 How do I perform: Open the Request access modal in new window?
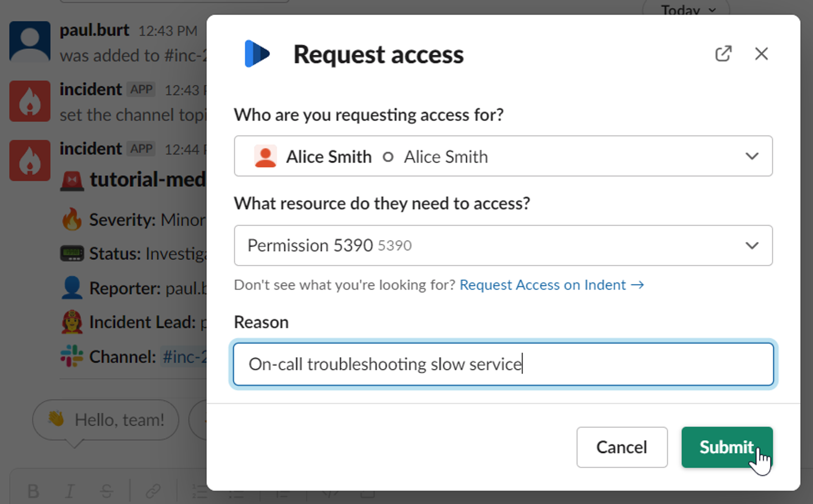tap(723, 54)
